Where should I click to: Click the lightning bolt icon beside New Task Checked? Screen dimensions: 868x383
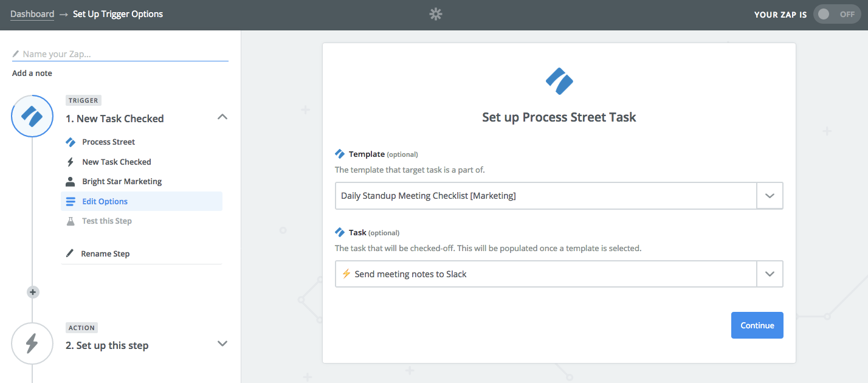(x=71, y=162)
